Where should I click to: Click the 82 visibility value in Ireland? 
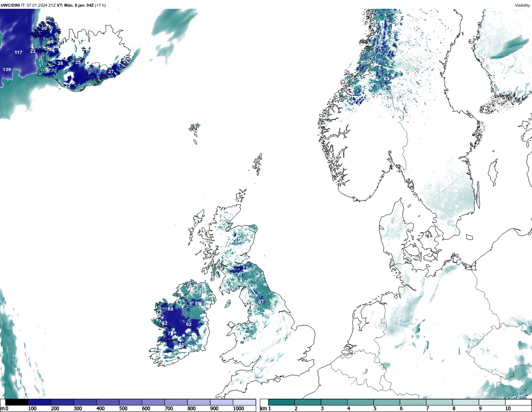tap(165, 323)
